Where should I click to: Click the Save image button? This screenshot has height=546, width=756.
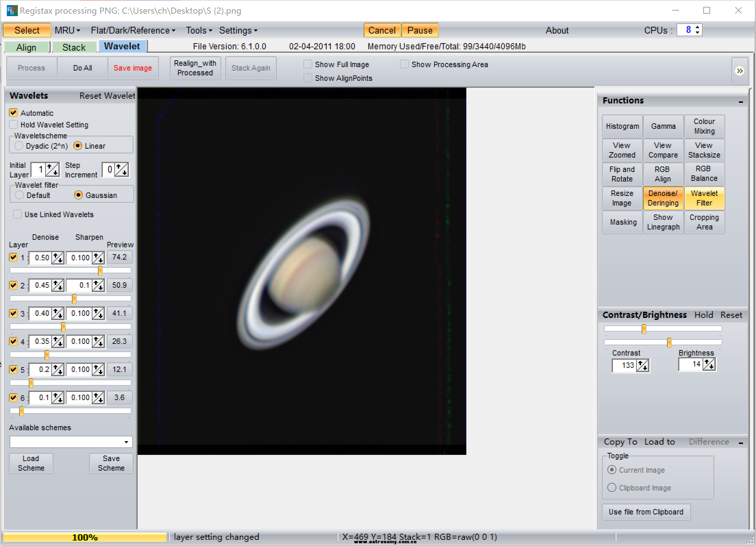coord(133,68)
